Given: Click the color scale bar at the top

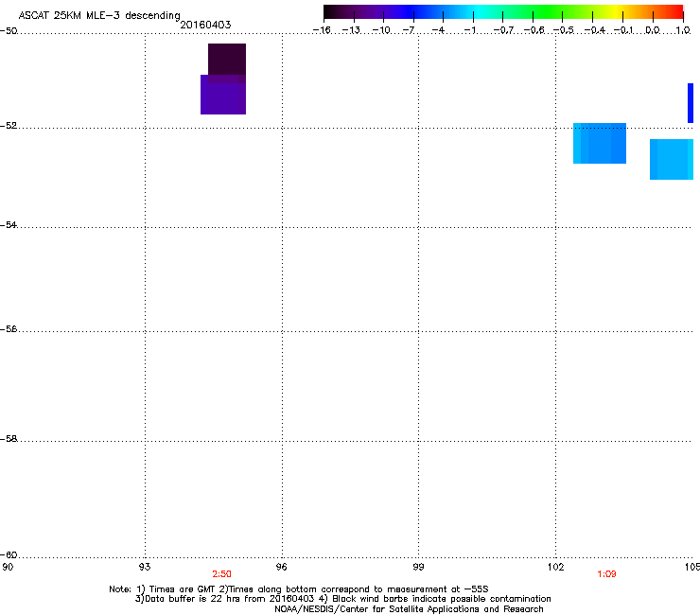Looking at the screenshot, I should pos(503,12).
